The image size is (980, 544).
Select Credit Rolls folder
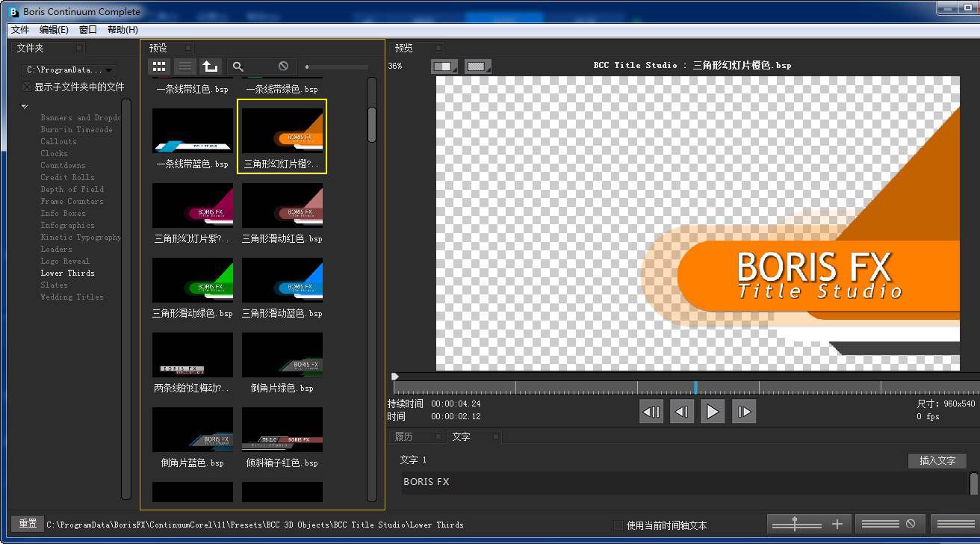click(67, 177)
